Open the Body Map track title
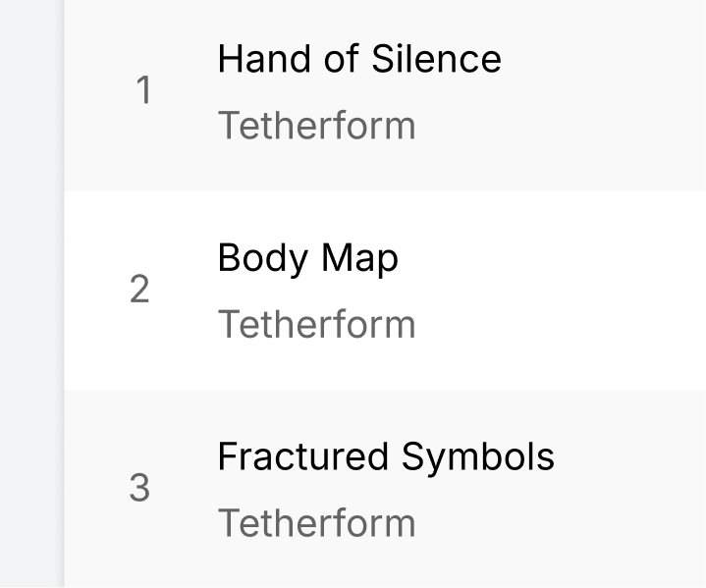Screen dimensions: 706x588 pyautogui.click(x=307, y=258)
